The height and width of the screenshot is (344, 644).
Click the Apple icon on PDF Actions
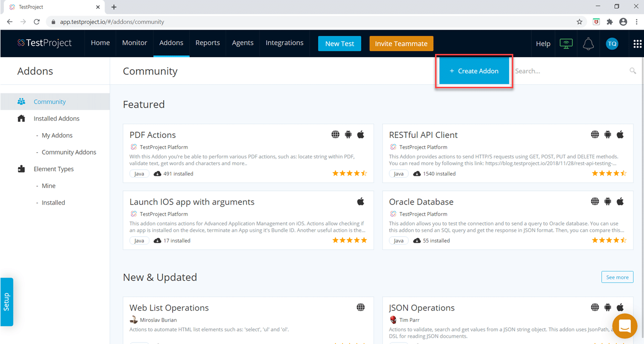coord(361,135)
